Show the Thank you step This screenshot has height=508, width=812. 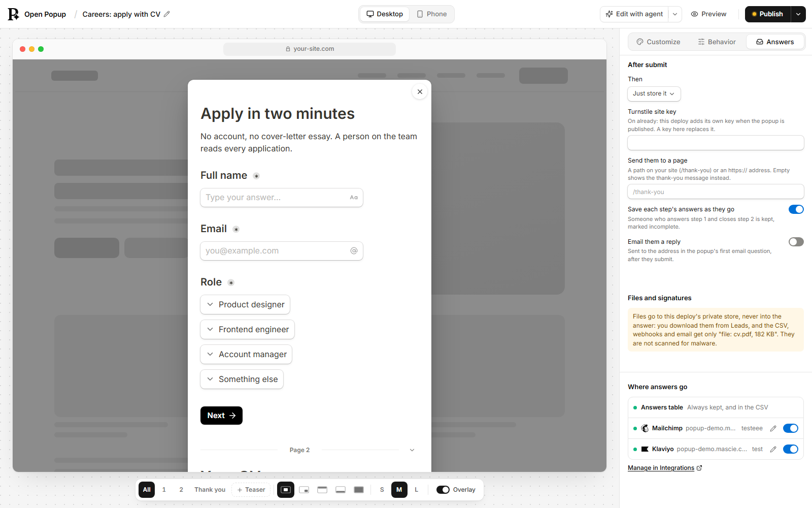210,490
